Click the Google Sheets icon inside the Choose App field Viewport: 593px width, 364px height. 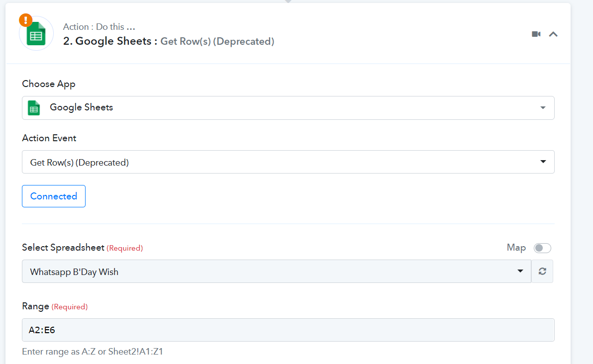tap(34, 108)
